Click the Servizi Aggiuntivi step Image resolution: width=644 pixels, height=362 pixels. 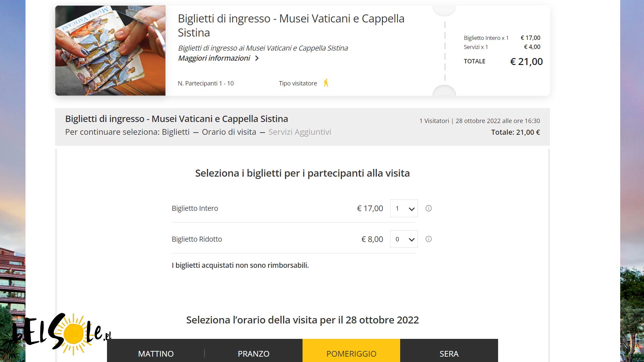tap(300, 132)
